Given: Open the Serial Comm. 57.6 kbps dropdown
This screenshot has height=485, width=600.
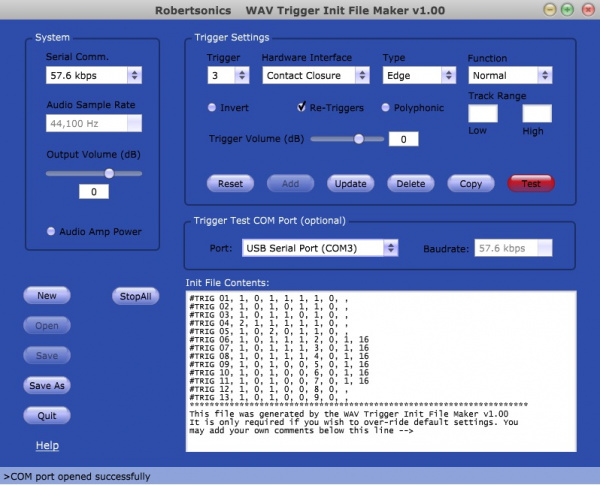Looking at the screenshot, I should coord(94,75).
